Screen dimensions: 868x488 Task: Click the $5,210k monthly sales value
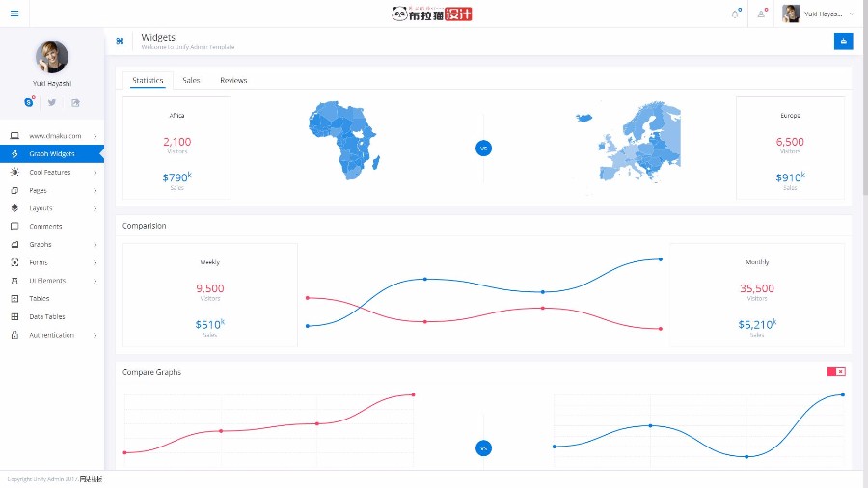tap(757, 324)
